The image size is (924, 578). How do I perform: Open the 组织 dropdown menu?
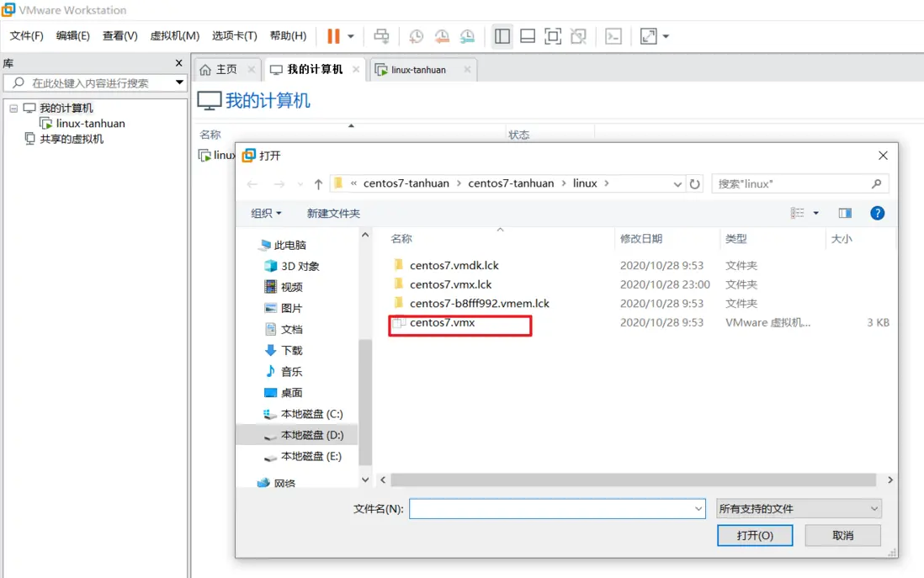point(266,214)
